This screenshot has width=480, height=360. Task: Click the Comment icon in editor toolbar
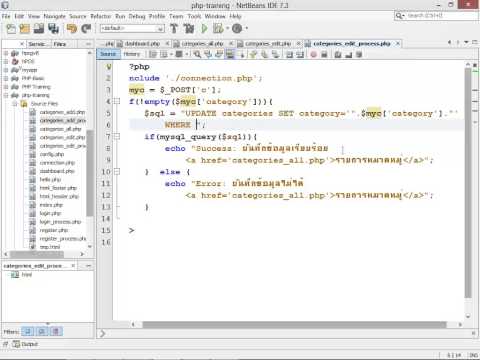[x=338, y=54]
